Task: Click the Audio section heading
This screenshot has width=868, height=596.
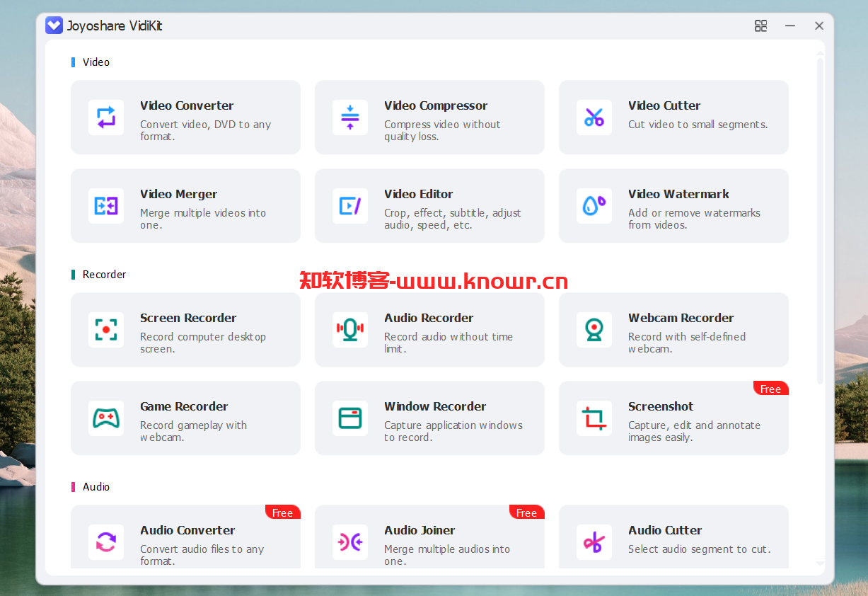Action: click(96, 487)
